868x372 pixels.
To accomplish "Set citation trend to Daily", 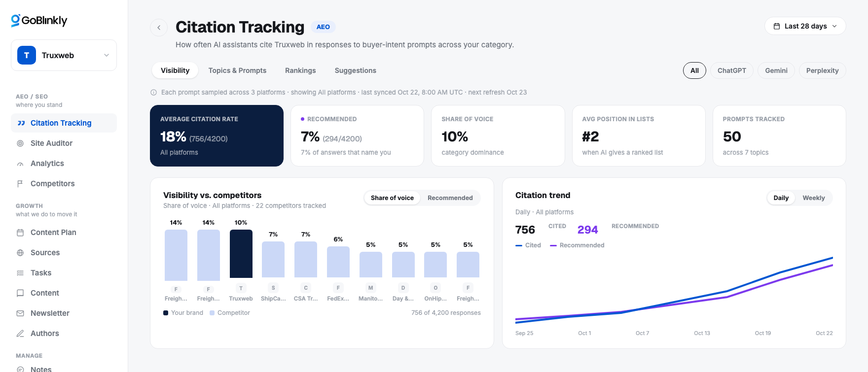I will [781, 198].
